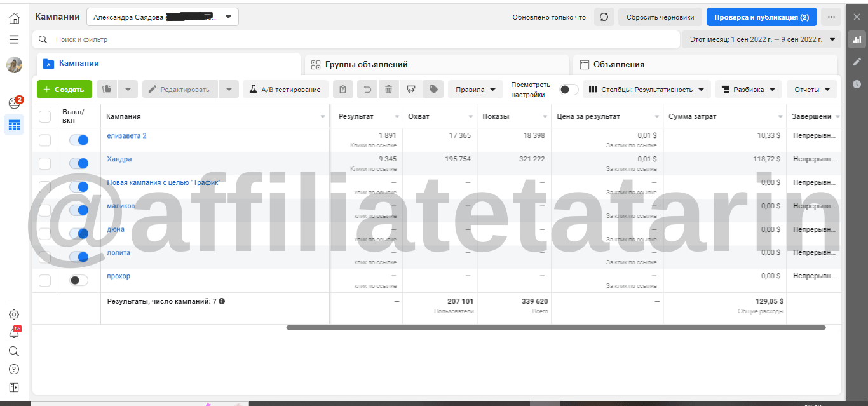Click the export icon beside the trash
Screen dimensions: 868x406
411,90
